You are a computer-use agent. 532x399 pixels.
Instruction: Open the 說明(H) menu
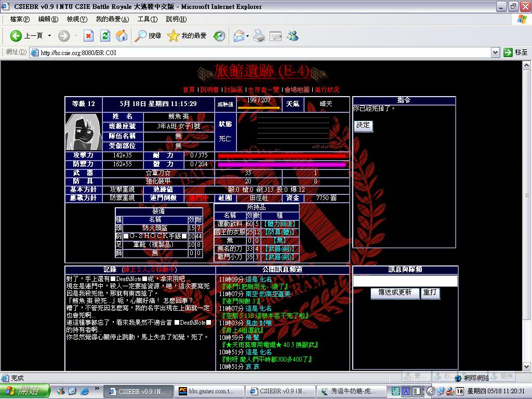tap(176, 19)
